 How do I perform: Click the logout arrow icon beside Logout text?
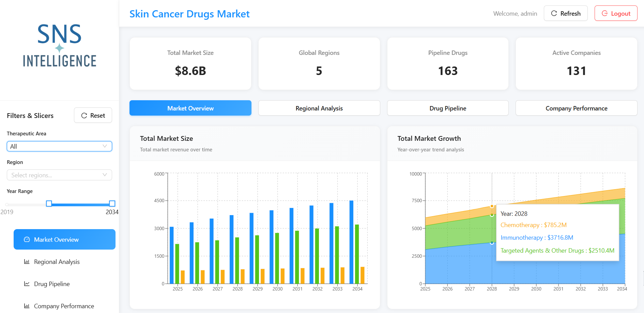tap(605, 13)
